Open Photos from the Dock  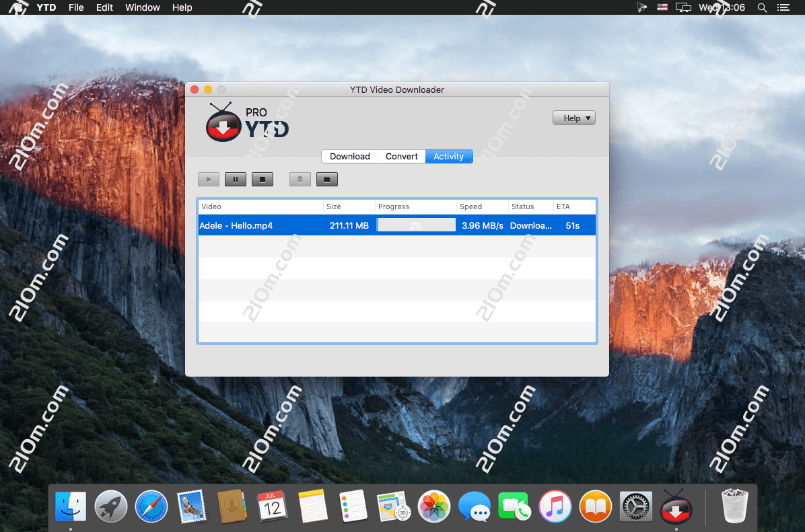[x=434, y=506]
